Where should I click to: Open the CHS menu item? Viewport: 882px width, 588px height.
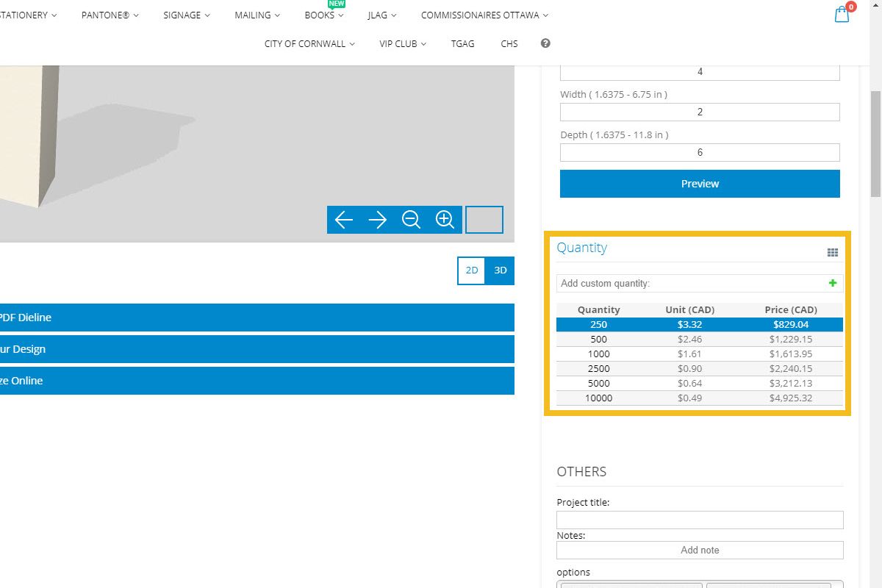(509, 43)
